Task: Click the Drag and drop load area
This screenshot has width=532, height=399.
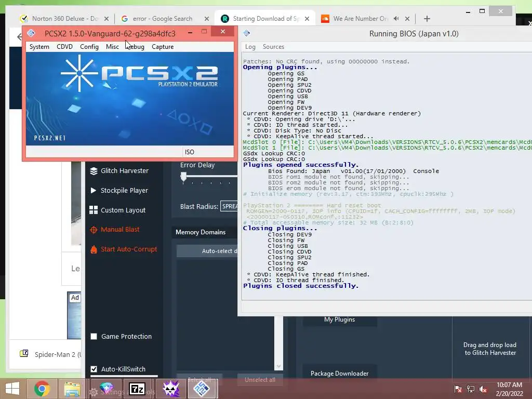Action: tap(490, 349)
